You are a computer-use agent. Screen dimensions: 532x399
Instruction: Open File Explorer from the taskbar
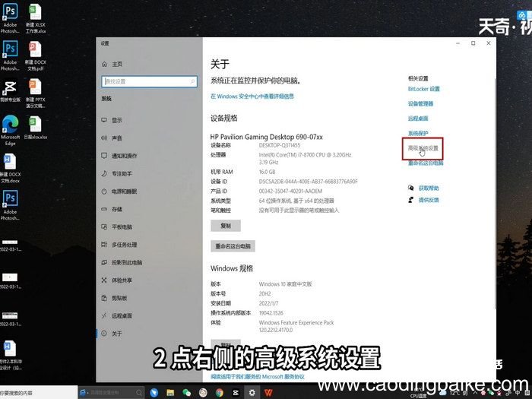click(x=170, y=393)
